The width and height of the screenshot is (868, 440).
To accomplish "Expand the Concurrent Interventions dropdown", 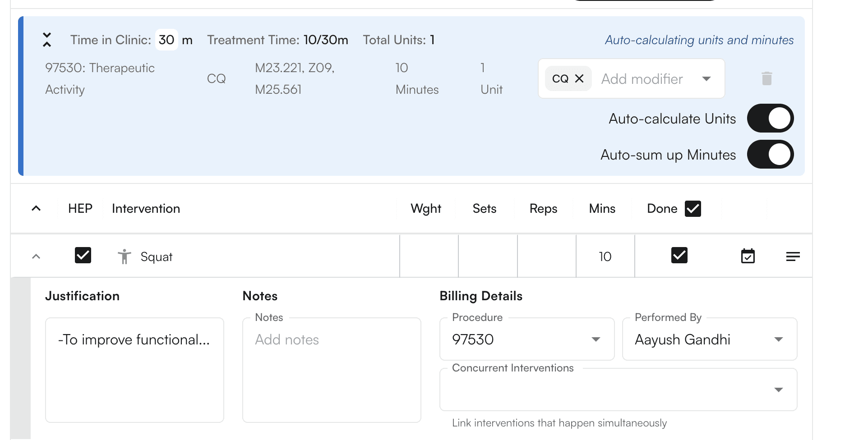I will point(778,390).
